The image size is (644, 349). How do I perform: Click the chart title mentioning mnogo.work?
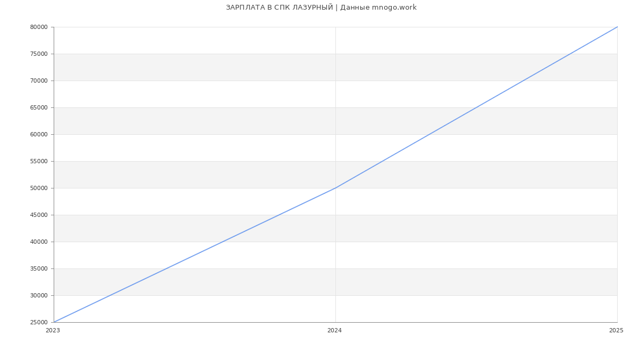[321, 8]
